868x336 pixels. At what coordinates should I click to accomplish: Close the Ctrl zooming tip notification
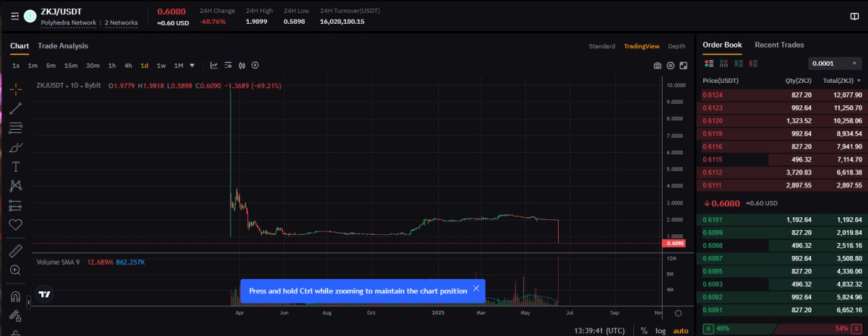pyautogui.click(x=476, y=288)
